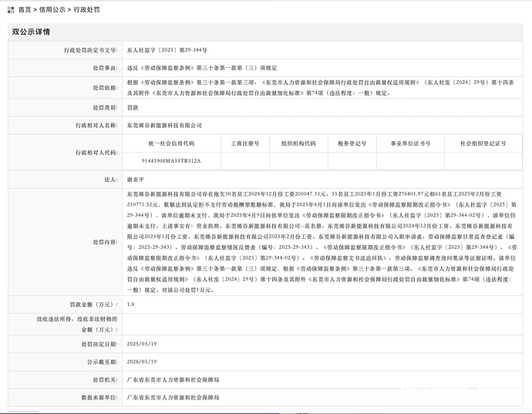Click the 处罚依据 label

(105, 88)
